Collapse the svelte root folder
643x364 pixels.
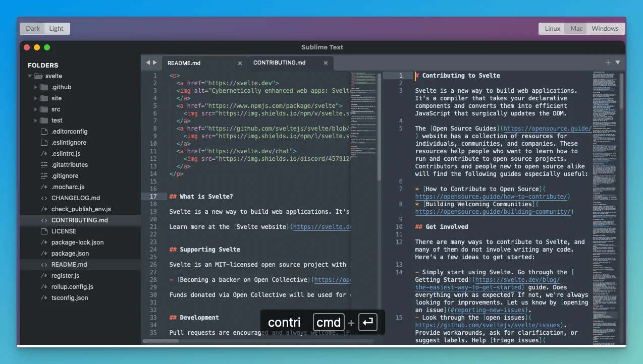tap(30, 76)
